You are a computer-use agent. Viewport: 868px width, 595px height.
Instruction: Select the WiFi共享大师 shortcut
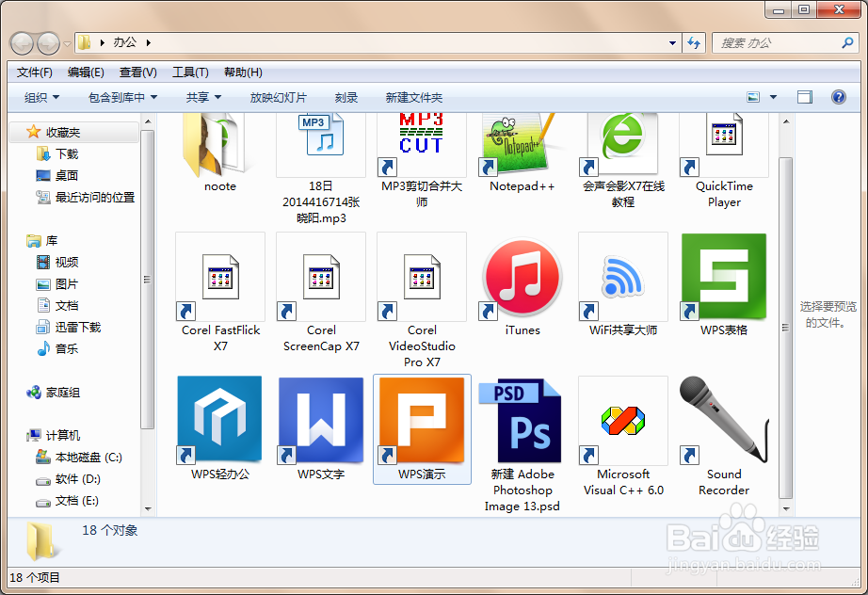point(623,277)
